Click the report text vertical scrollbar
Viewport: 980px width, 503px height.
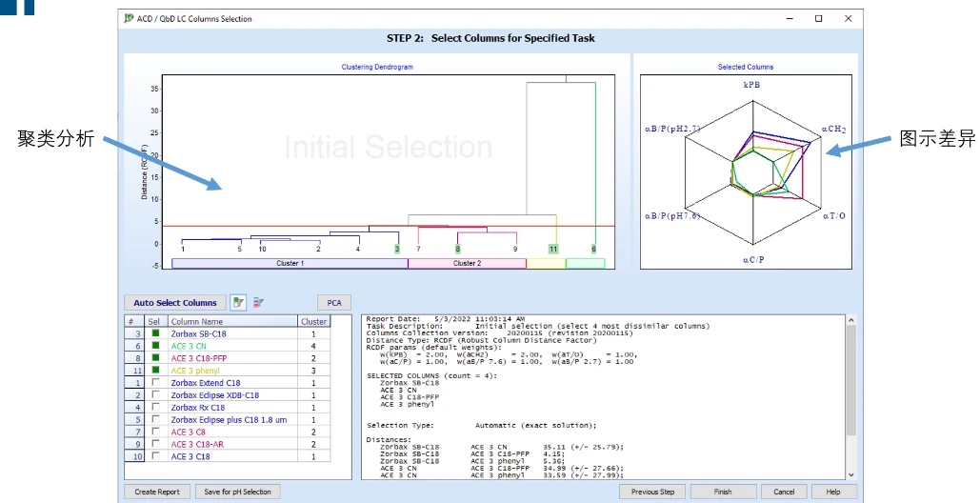click(851, 397)
